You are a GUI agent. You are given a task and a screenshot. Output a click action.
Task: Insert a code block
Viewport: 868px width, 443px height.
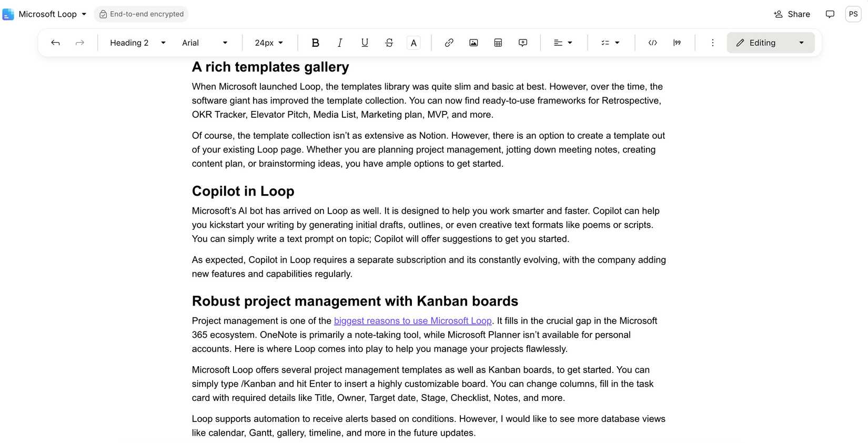coord(652,43)
